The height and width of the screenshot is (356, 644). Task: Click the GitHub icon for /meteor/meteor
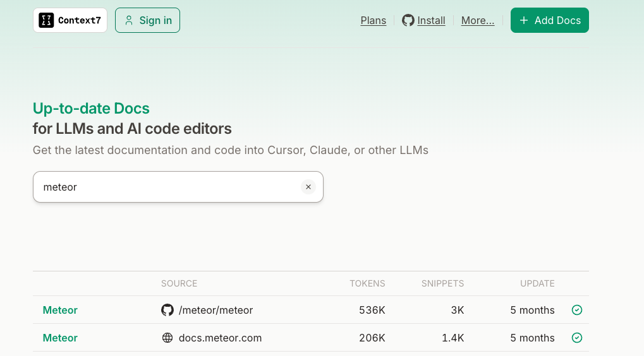[x=167, y=310]
